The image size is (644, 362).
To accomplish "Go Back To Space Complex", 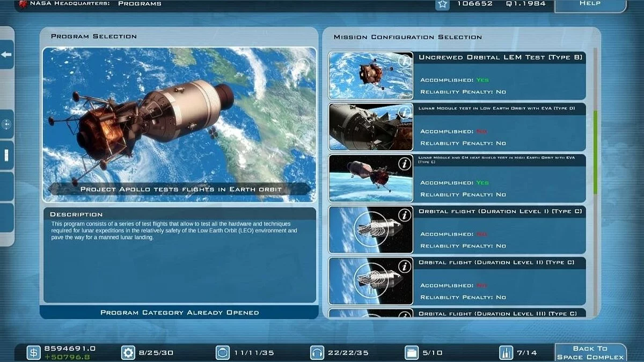I will 590,353.
